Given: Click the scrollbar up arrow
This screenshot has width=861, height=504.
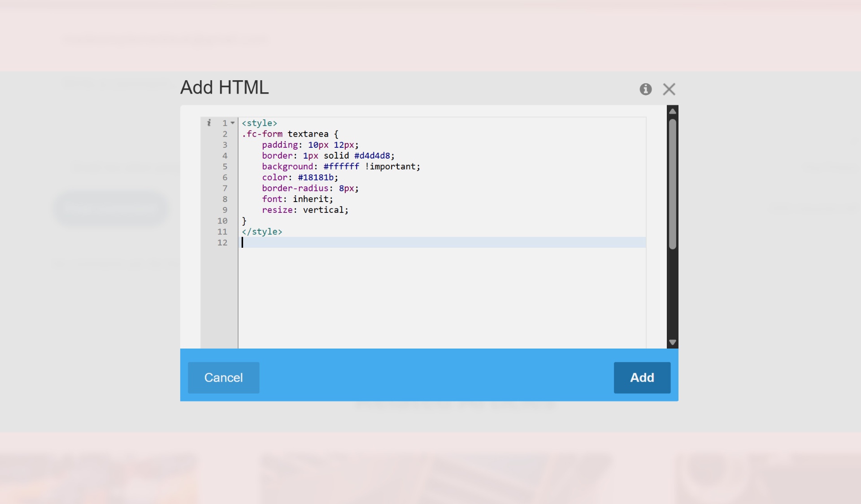Looking at the screenshot, I should 672,111.
